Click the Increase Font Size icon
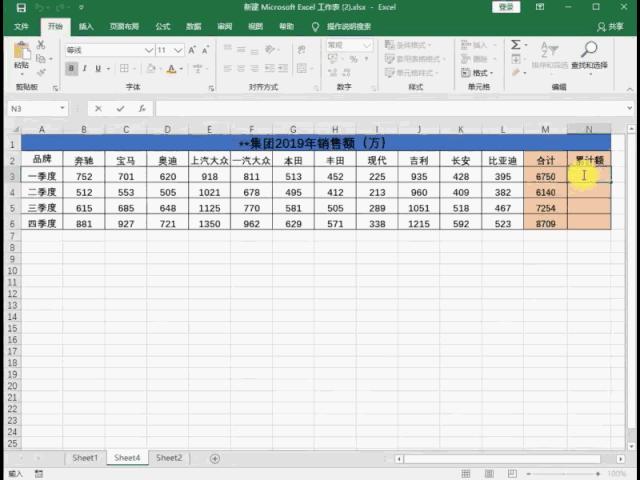Viewport: 640px width, 480px height. (x=192, y=50)
